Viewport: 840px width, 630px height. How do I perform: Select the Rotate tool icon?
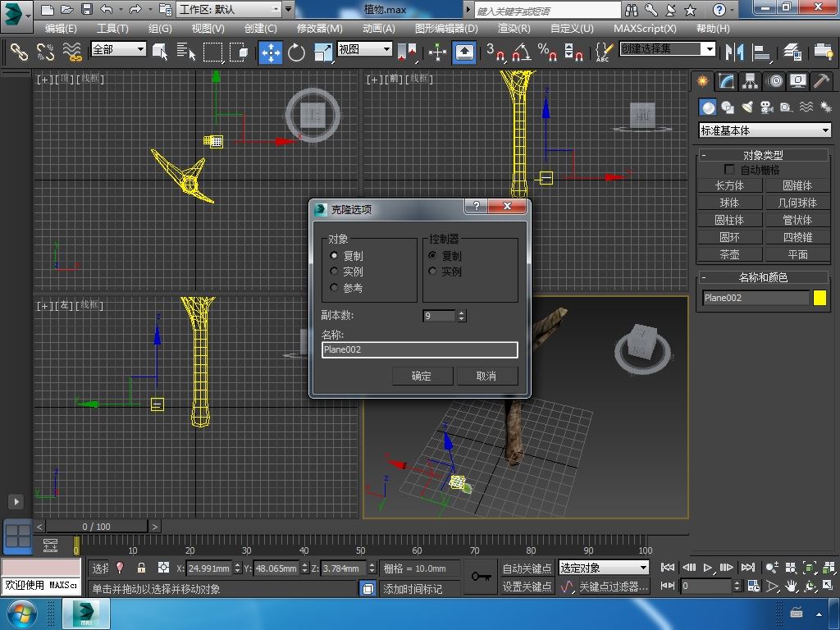[x=296, y=52]
